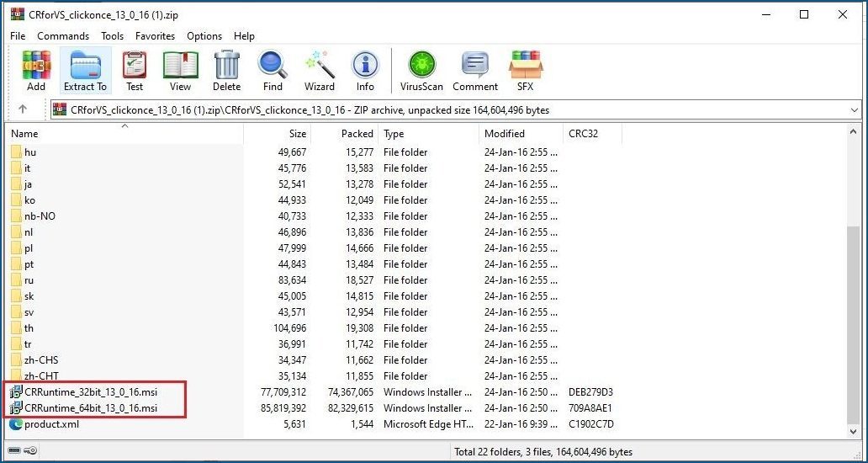868x463 pixels.
Task: Click the product.xml Edge file icon
Action: pyautogui.click(x=16, y=424)
